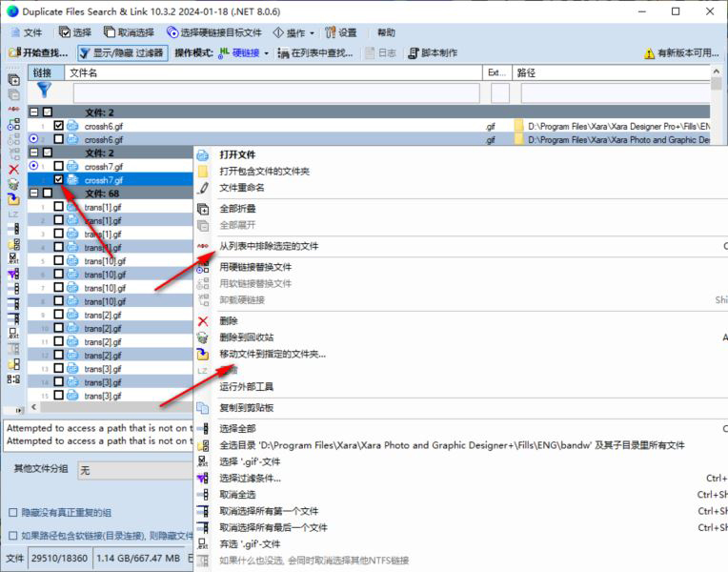Click 打开文件 icon in context menu
728x572 pixels.
tap(203, 154)
